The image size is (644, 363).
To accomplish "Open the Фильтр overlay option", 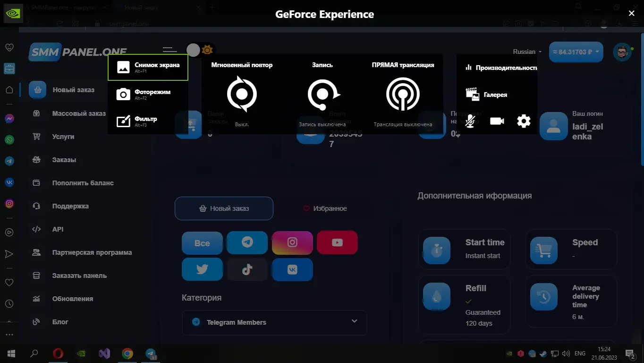I will coord(148,121).
